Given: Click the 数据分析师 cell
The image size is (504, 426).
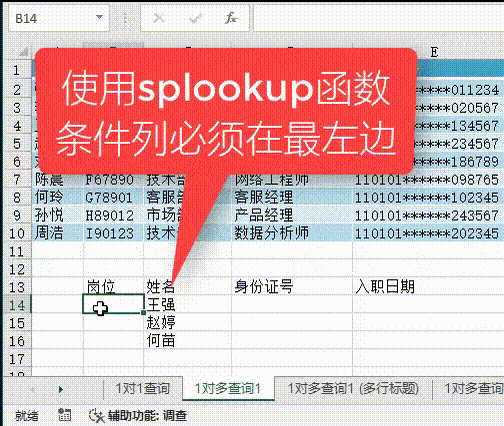Looking at the screenshot, I should click(292, 233).
